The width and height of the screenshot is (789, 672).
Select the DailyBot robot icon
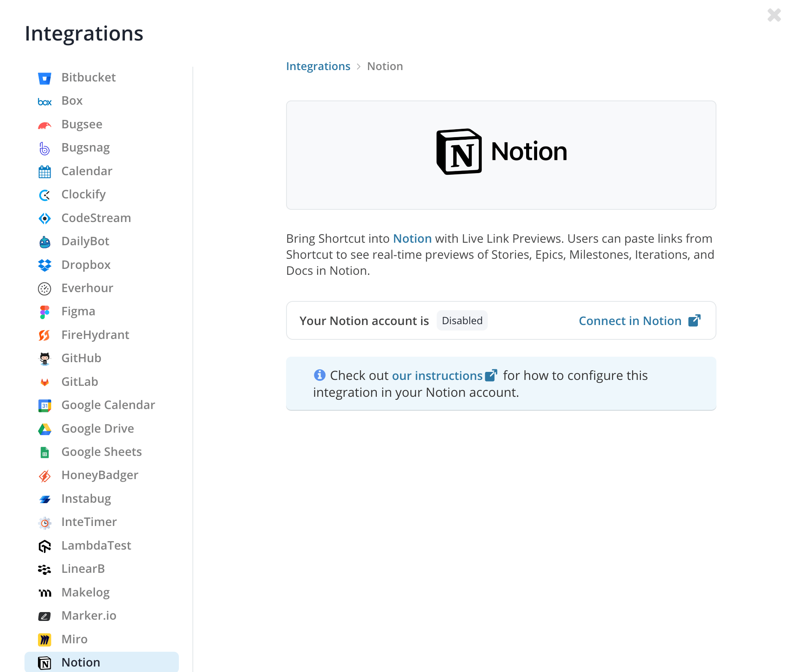(44, 241)
